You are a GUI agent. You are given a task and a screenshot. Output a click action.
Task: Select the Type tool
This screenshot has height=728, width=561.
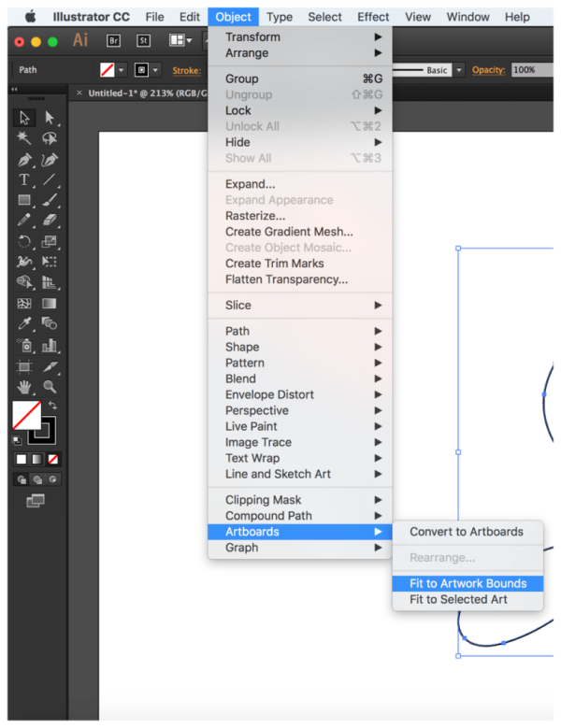[x=24, y=180]
